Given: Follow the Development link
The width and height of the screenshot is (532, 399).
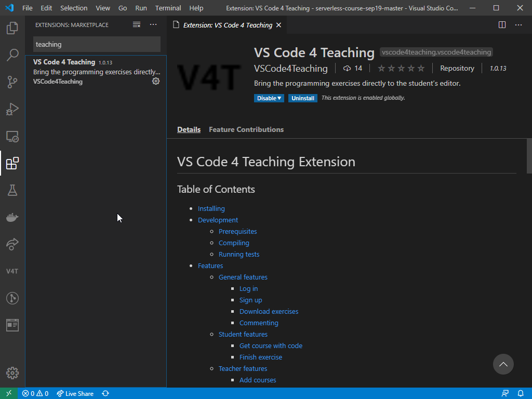Looking at the screenshot, I should [x=218, y=220].
